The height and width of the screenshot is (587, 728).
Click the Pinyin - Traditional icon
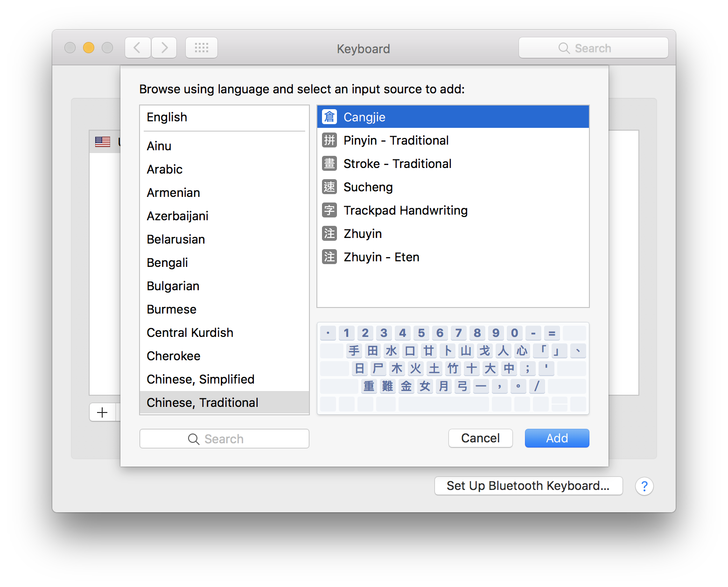pos(329,140)
